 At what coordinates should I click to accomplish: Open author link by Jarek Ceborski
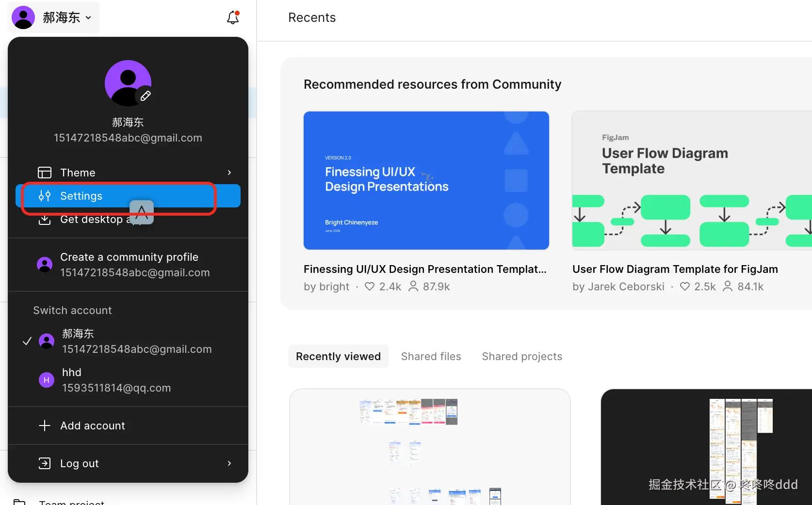(618, 286)
